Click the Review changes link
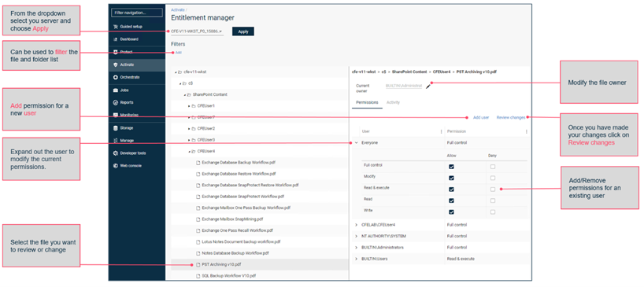Viewport: 644px width, 287px height. click(510, 117)
